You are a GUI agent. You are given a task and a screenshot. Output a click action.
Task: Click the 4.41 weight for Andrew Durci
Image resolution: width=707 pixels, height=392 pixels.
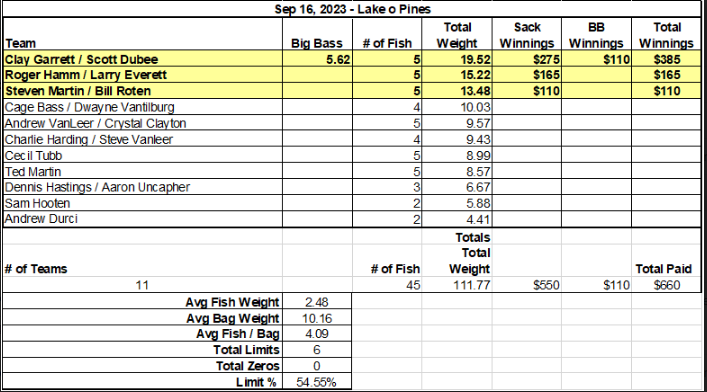click(457, 219)
